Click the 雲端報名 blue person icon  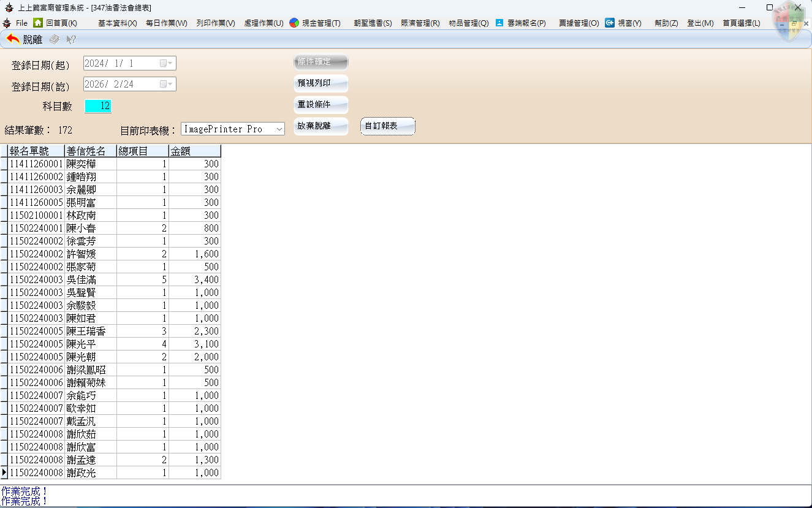coord(499,23)
